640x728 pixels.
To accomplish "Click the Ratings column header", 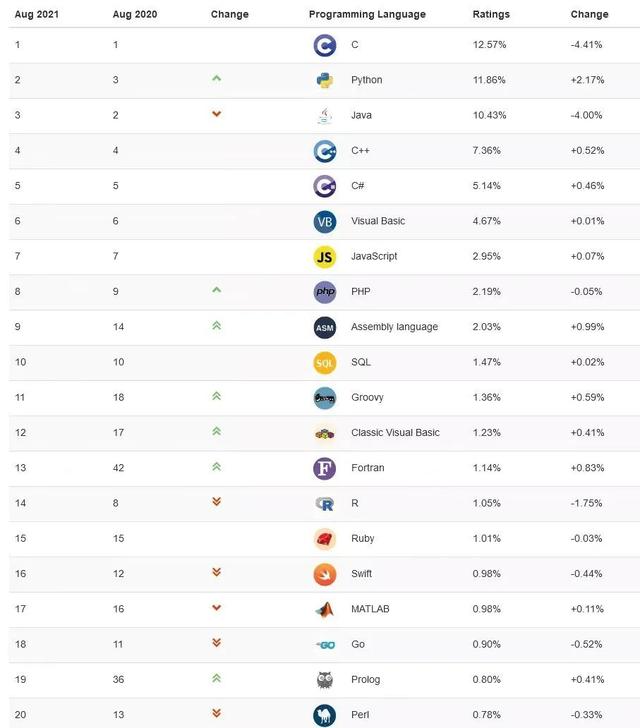I will (x=491, y=14).
